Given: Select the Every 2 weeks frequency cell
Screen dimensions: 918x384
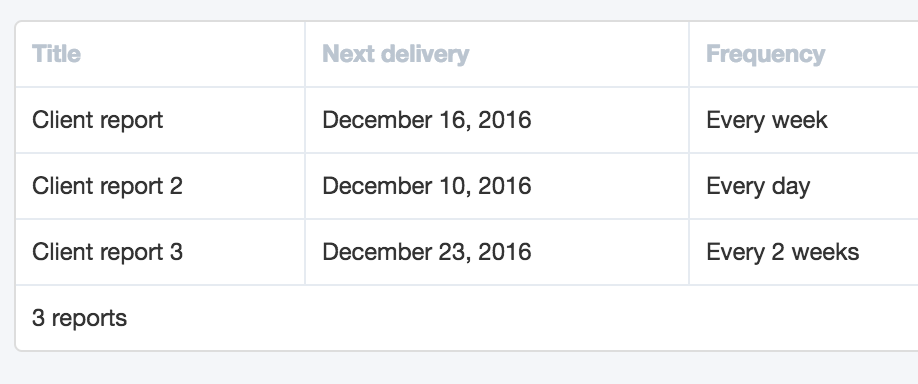Looking at the screenshot, I should (783, 252).
